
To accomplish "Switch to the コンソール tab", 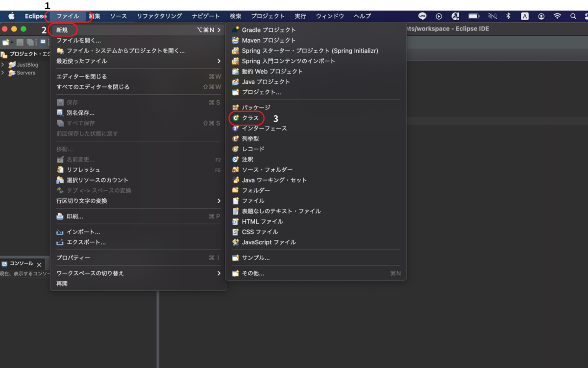I will click(x=21, y=263).
